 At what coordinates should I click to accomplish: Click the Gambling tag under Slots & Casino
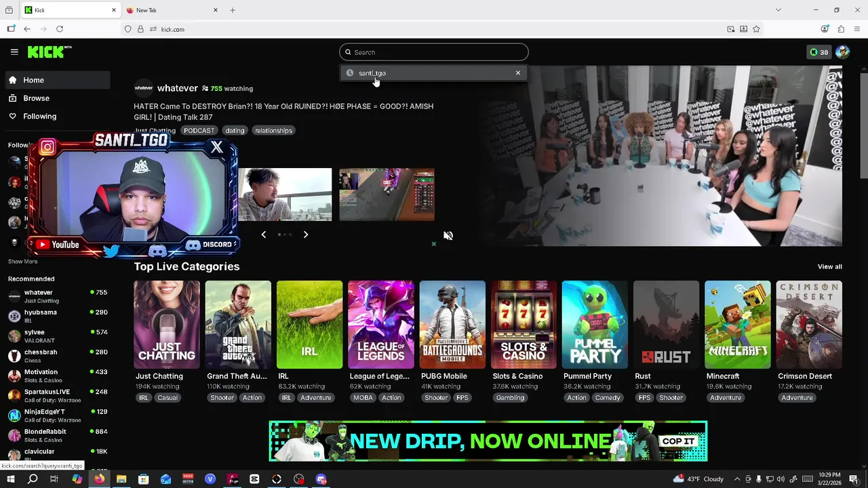tap(510, 398)
